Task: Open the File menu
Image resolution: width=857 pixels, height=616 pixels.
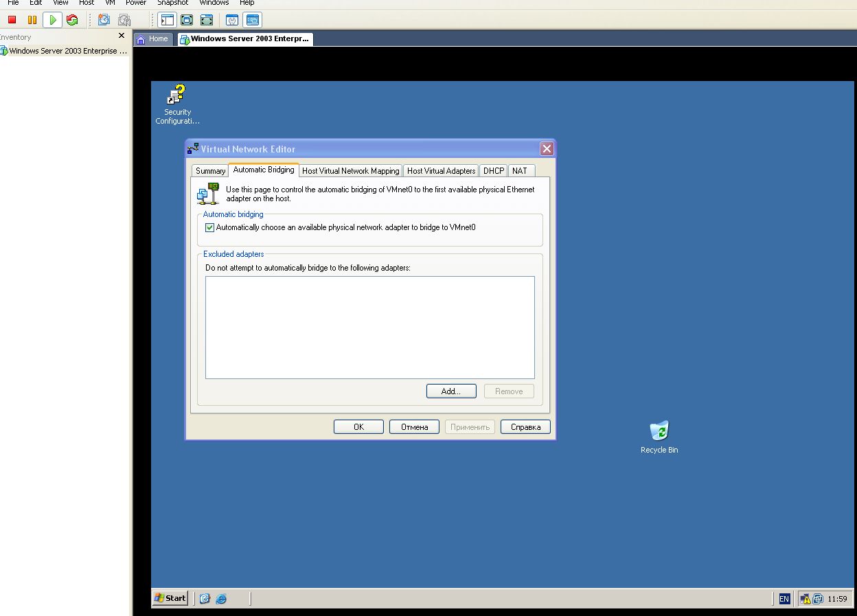Action: coord(13,3)
